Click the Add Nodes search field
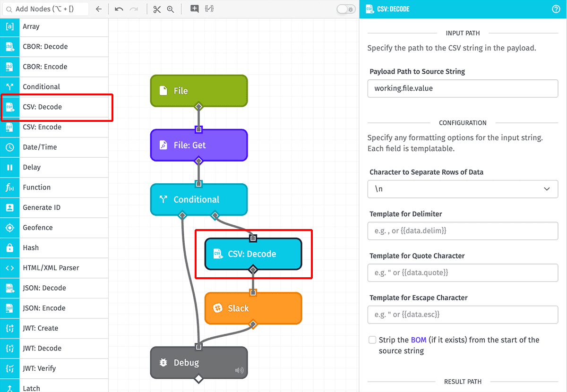Viewport: 567px width, 392px height. click(47, 9)
